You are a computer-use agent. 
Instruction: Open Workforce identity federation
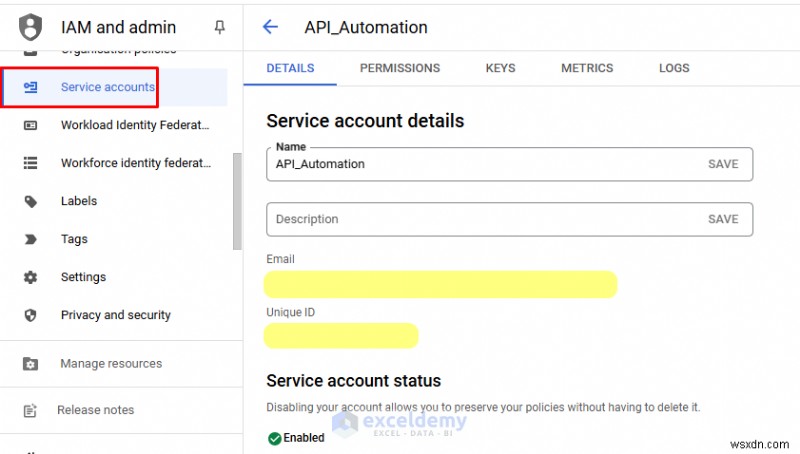pyautogui.click(x=136, y=163)
